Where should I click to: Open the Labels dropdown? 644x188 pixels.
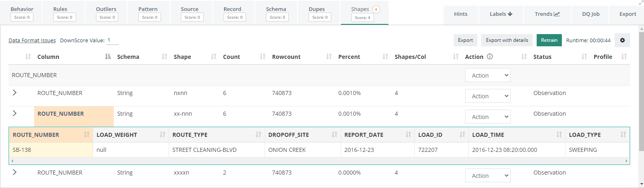(x=501, y=14)
